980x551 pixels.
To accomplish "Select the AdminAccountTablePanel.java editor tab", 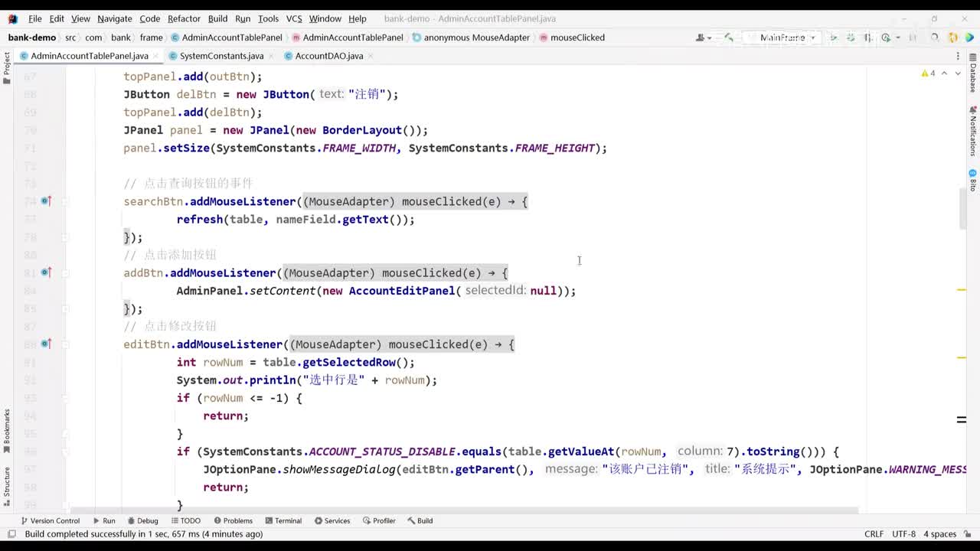I will pos(90,56).
